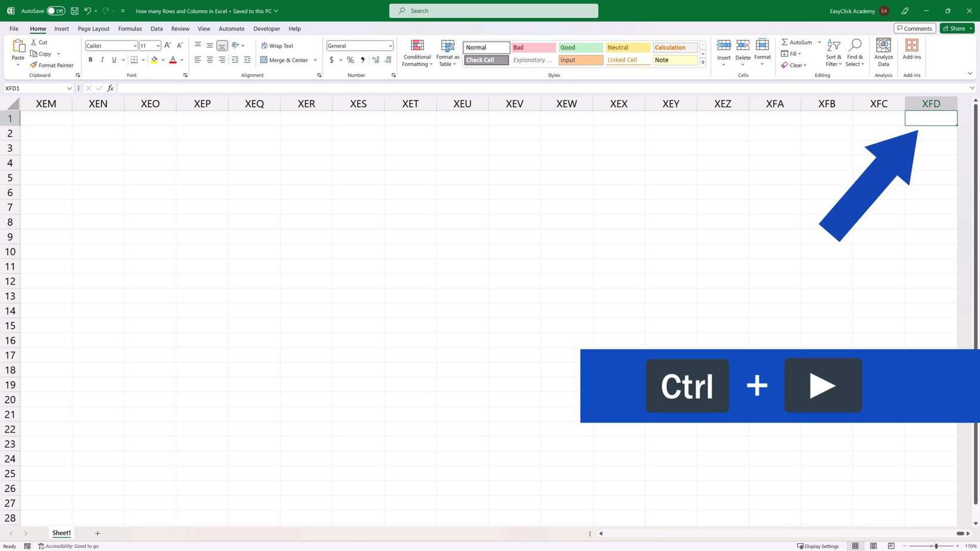The image size is (980, 551).
Task: Open Format as Table gallery
Action: 447,53
